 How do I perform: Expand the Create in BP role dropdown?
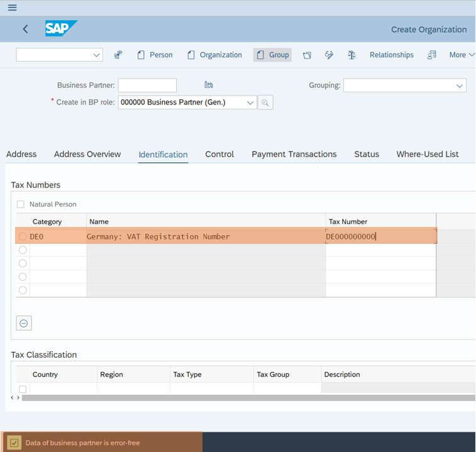tap(250, 102)
